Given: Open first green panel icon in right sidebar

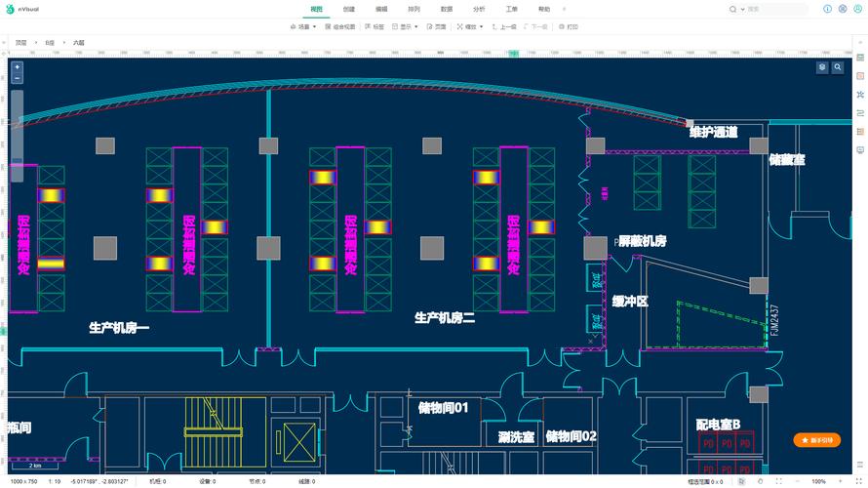Looking at the screenshot, I should click(859, 58).
